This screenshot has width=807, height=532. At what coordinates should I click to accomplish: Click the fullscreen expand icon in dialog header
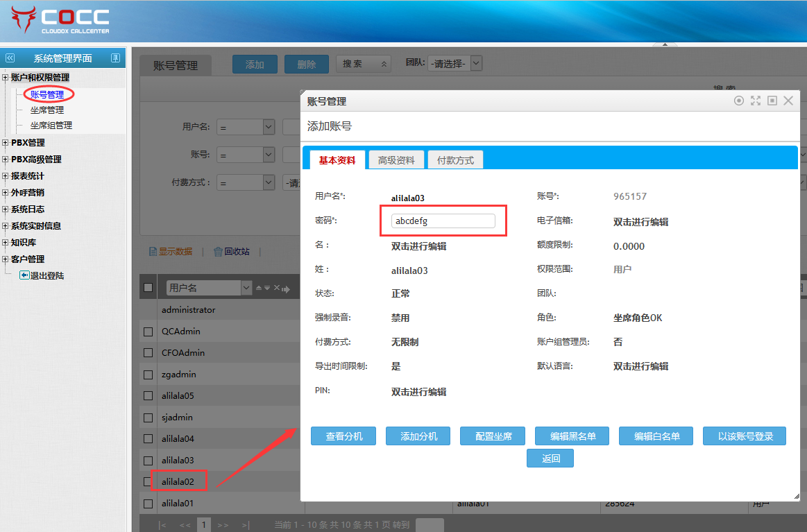click(x=756, y=101)
